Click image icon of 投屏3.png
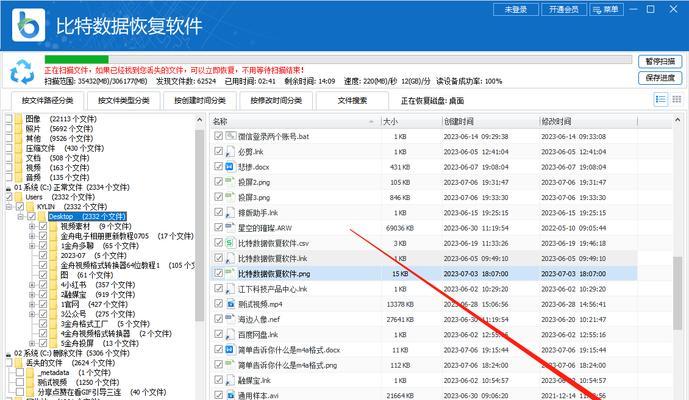 click(x=231, y=197)
